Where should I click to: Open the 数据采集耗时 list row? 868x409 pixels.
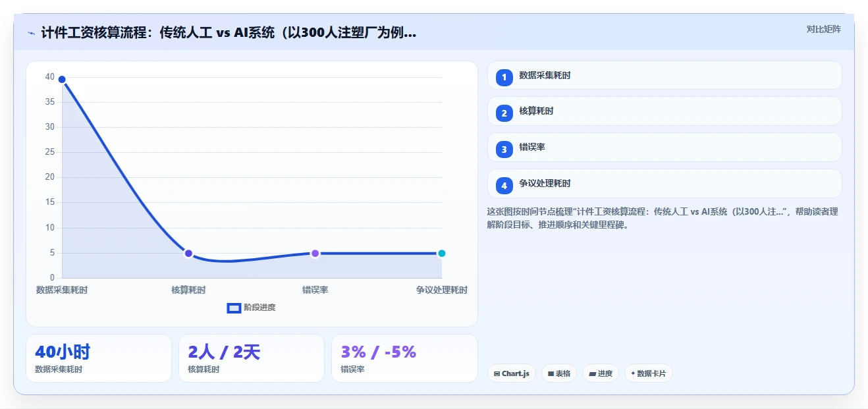(665, 75)
